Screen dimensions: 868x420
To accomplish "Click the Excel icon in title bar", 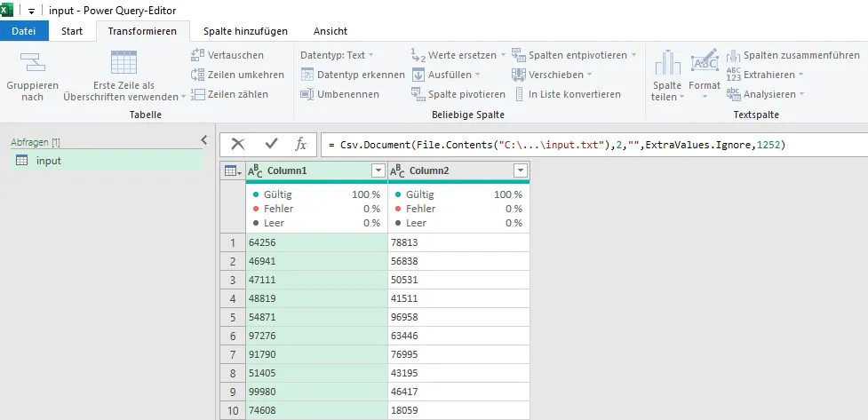I will tap(6, 11).
